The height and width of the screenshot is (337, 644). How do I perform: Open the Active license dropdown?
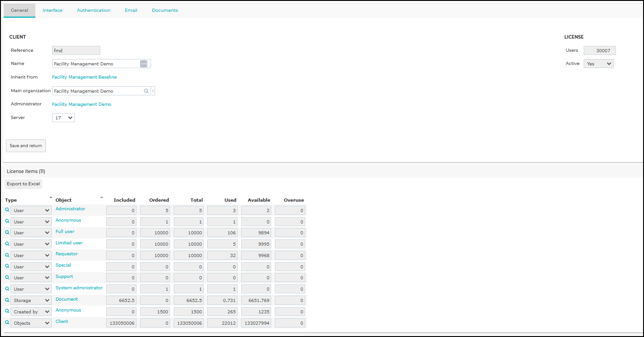pos(598,64)
